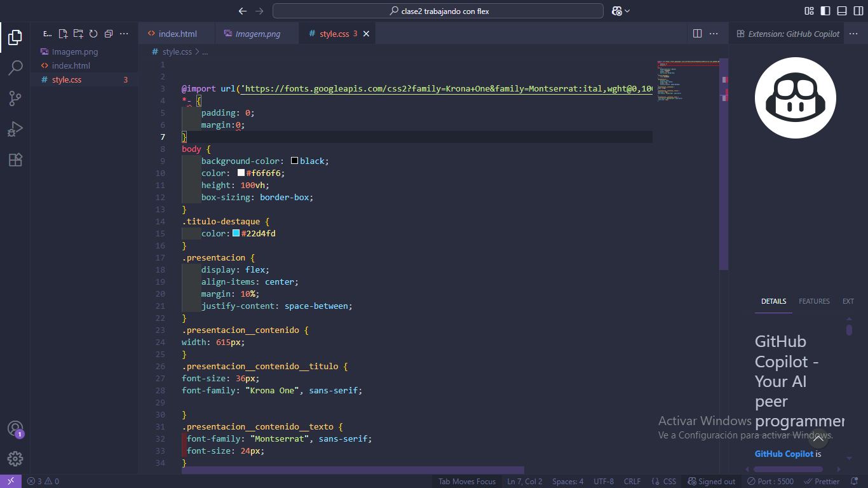Switch to the Imagem.png editor tab
Viewport: 868px width, 488px height.
257,34
